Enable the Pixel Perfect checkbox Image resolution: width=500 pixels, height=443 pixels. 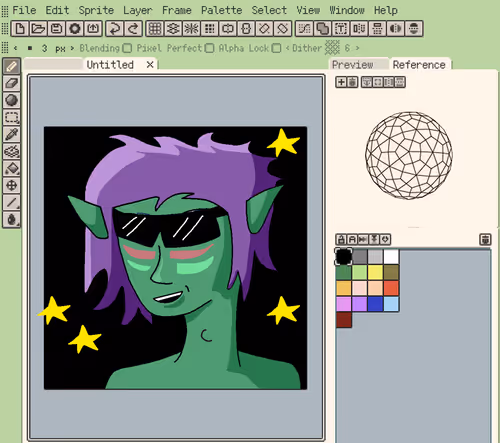click(x=209, y=48)
